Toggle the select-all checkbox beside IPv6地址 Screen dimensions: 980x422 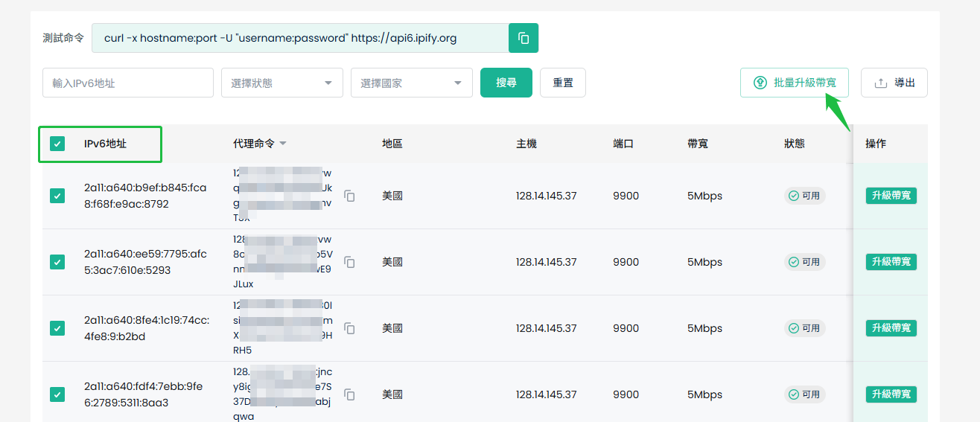tap(57, 144)
